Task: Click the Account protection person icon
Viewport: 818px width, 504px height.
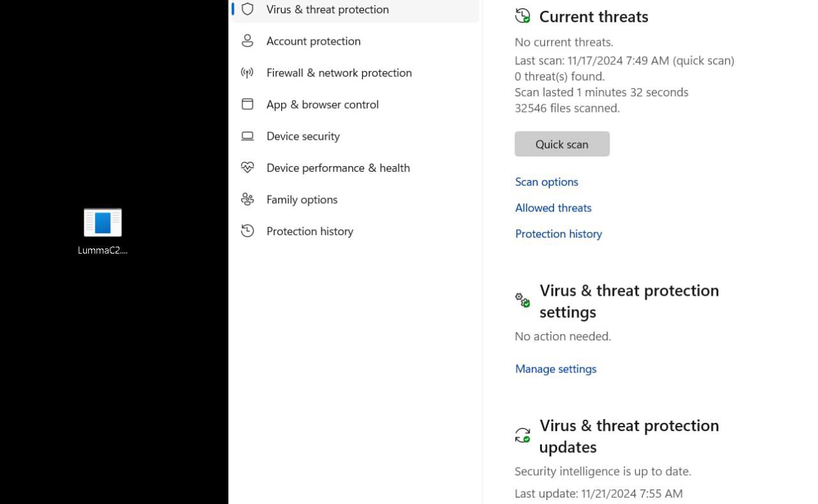Action: 247,41
